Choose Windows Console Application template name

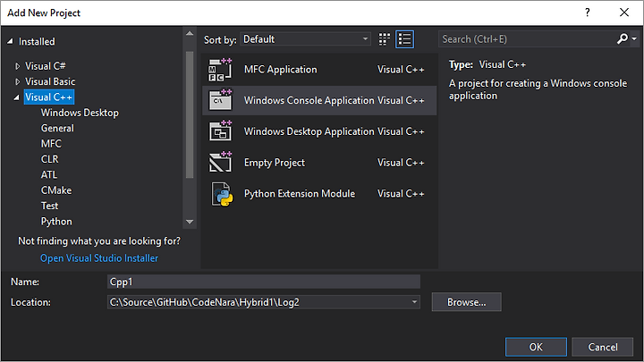309,100
